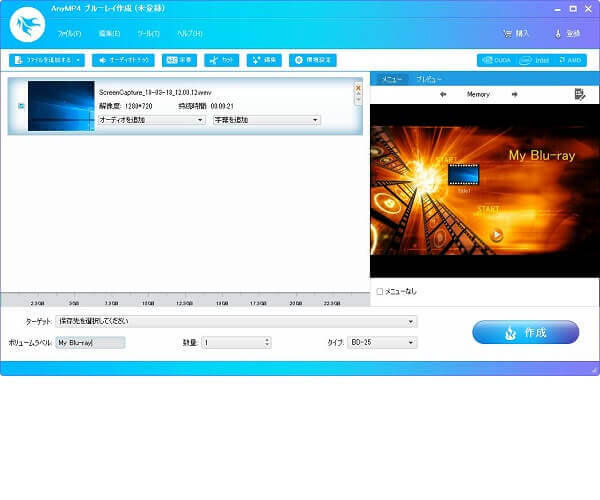Click the CUDA acceleration indicator
Viewport: 600px width, 500px height.
pyautogui.click(x=497, y=60)
